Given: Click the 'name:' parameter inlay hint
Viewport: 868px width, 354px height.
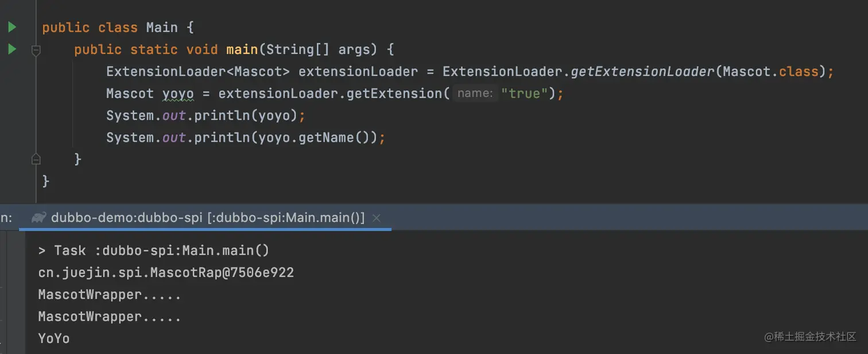Looking at the screenshot, I should pos(475,94).
